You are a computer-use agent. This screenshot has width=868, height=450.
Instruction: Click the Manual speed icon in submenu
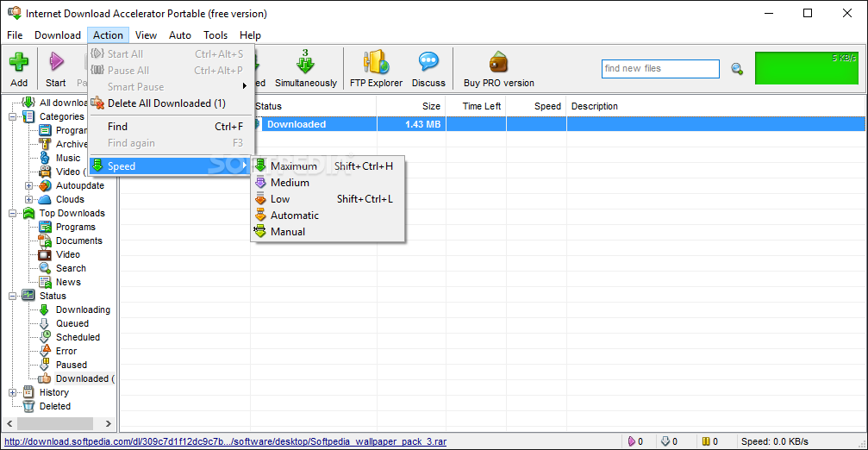pyautogui.click(x=260, y=231)
